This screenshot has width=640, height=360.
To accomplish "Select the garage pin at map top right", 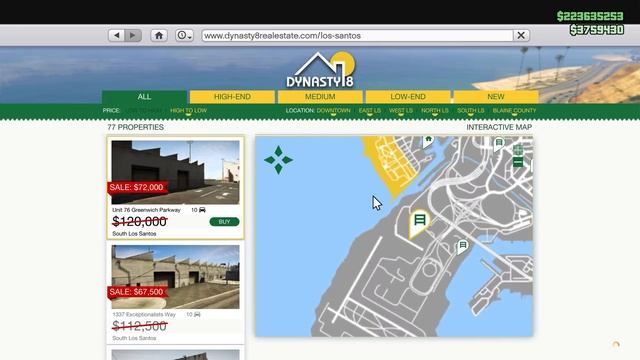I will click(498, 144).
